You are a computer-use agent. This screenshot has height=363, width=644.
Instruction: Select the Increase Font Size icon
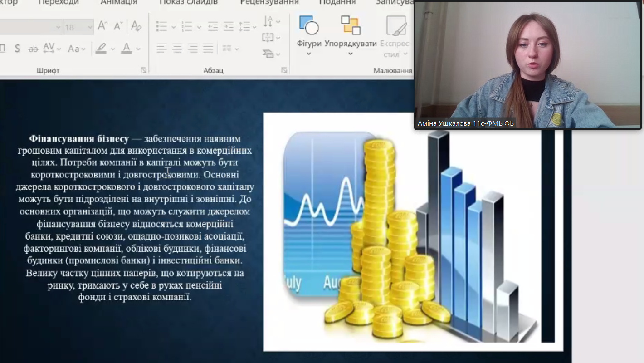(103, 25)
